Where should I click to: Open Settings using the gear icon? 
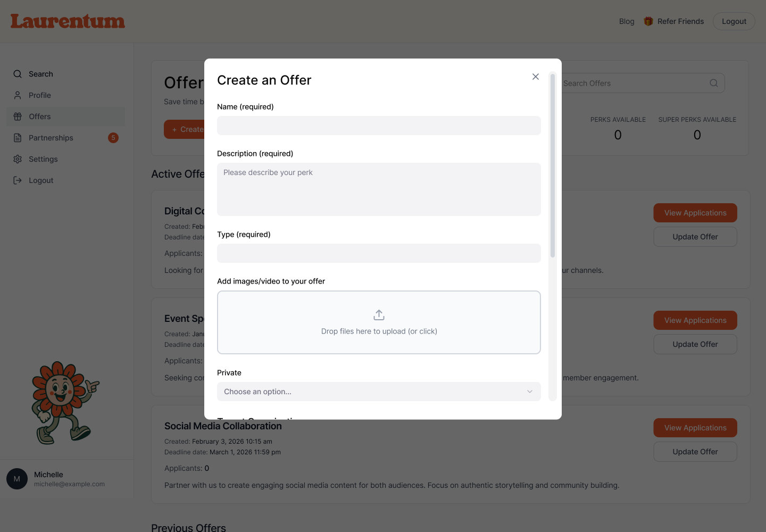[18, 159]
